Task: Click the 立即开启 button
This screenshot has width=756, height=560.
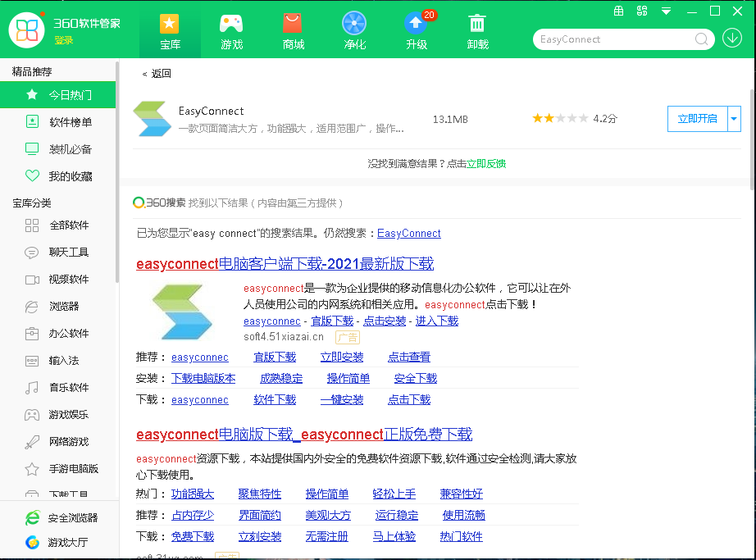Action: 697,119
